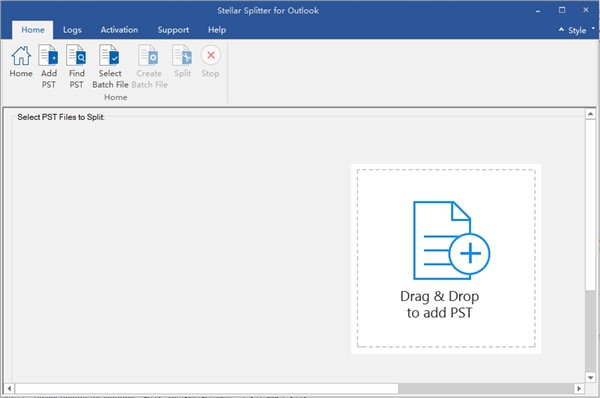
Task: Open the Activation tab
Action: point(119,30)
